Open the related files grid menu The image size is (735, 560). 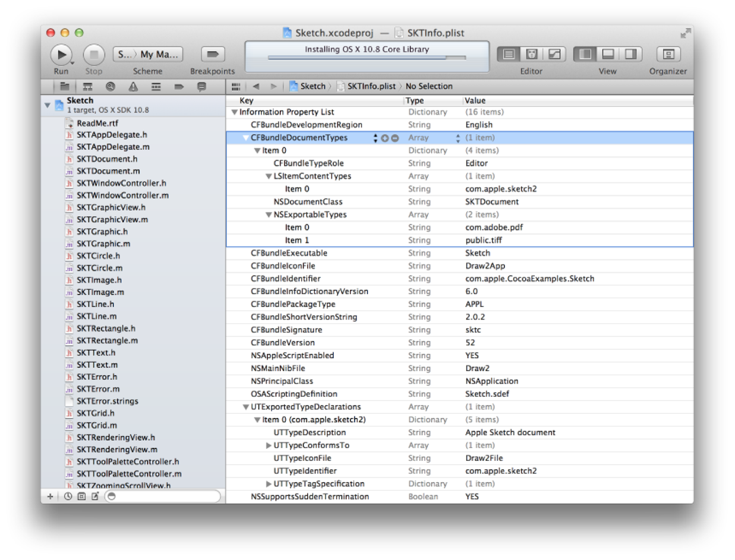point(236,86)
